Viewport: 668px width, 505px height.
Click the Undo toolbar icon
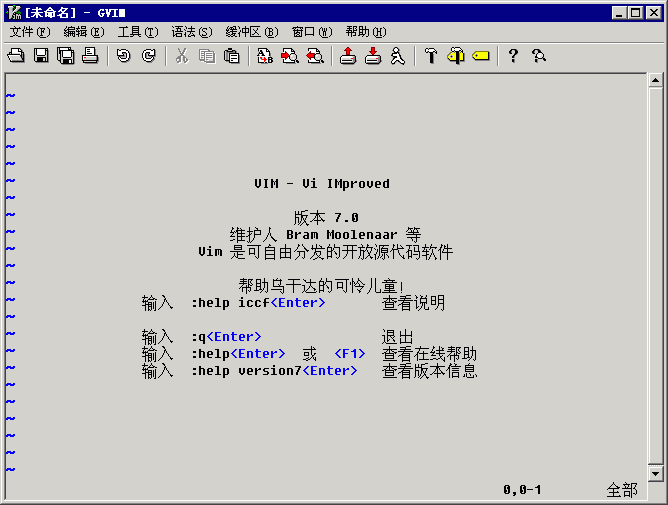coord(124,56)
